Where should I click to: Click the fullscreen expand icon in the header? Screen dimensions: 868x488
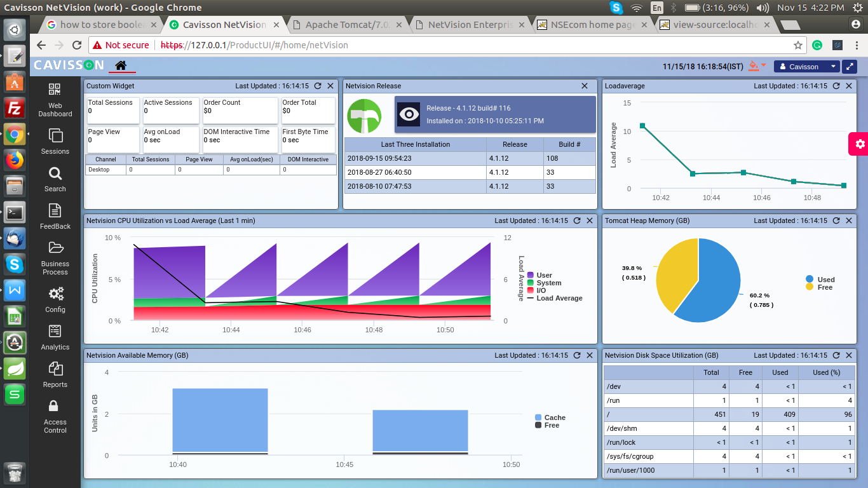[x=849, y=67]
